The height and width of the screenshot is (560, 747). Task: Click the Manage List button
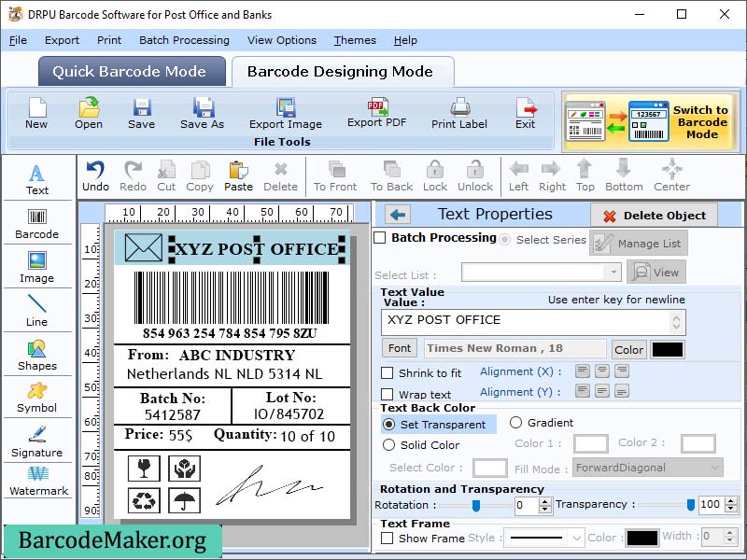point(640,242)
